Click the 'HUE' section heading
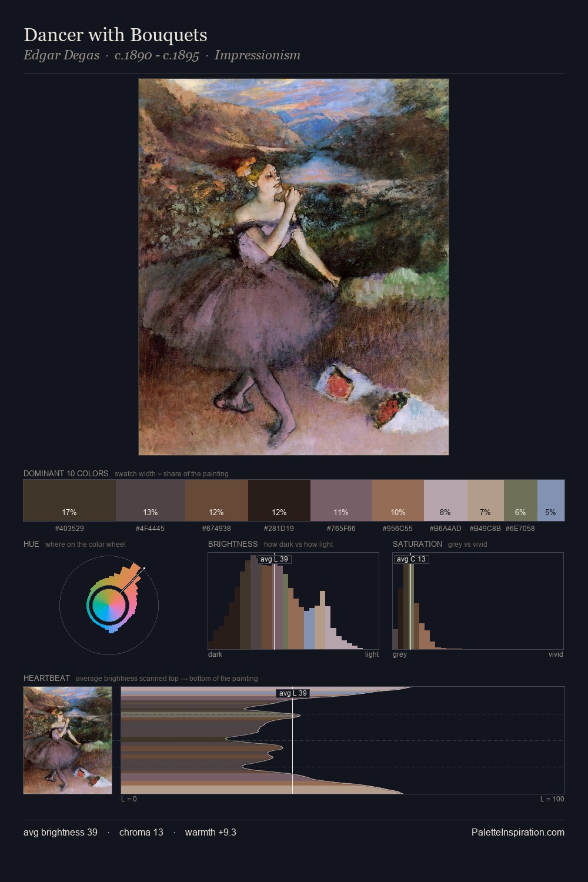The height and width of the screenshot is (882, 588). click(31, 544)
